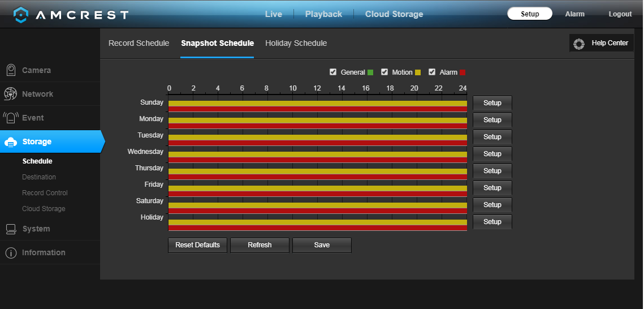The width and height of the screenshot is (644, 309).
Task: Click Setup button for Tuesday
Action: click(492, 137)
